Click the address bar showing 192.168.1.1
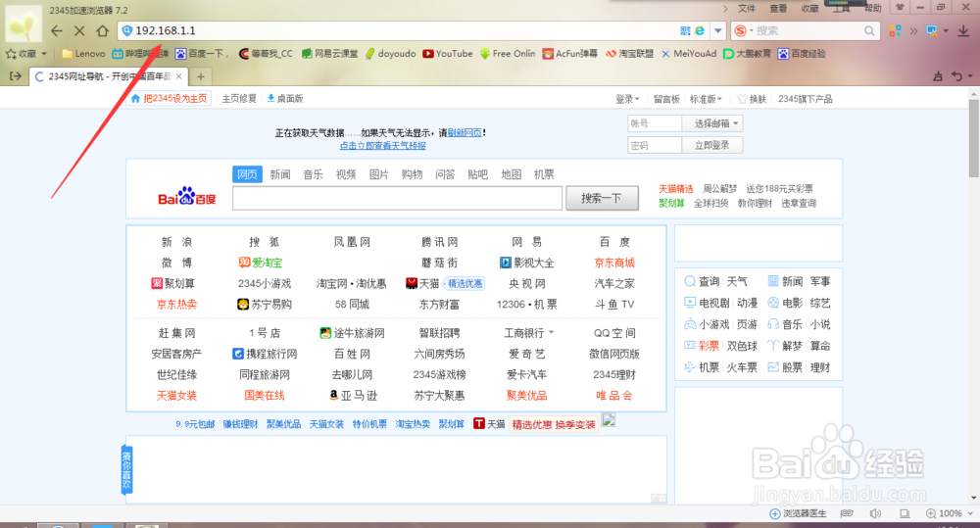 click(x=400, y=30)
